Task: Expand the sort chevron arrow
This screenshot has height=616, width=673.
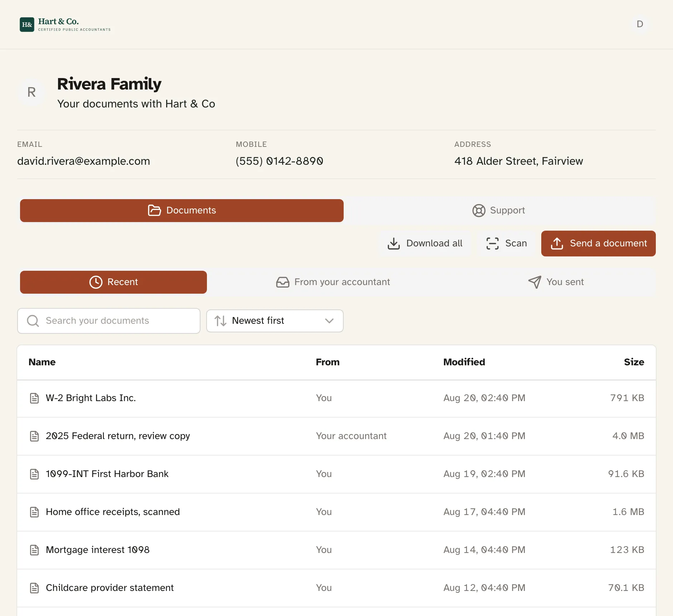Action: tap(329, 321)
